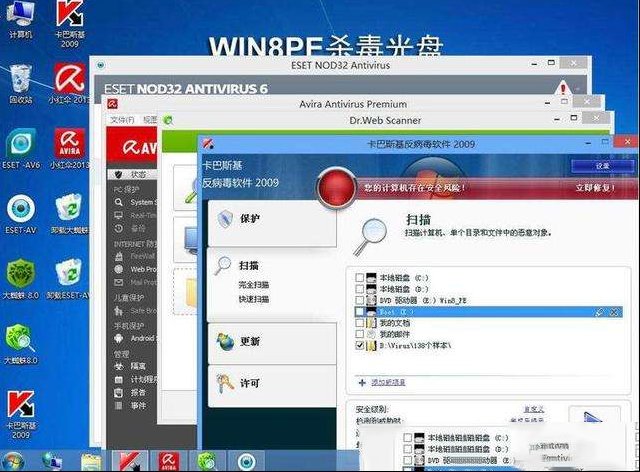
Task: Switch to Dr.Web from the taskbar
Action: point(207,461)
